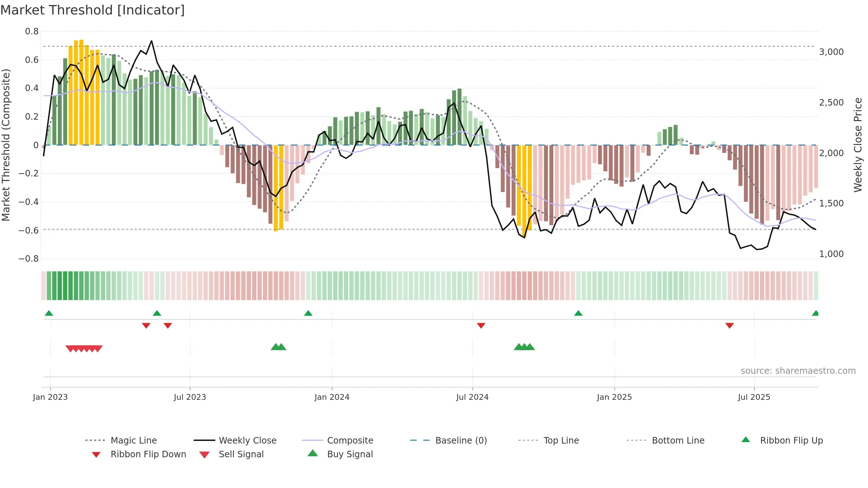Click the Jan 2023 x-axis label

click(50, 397)
